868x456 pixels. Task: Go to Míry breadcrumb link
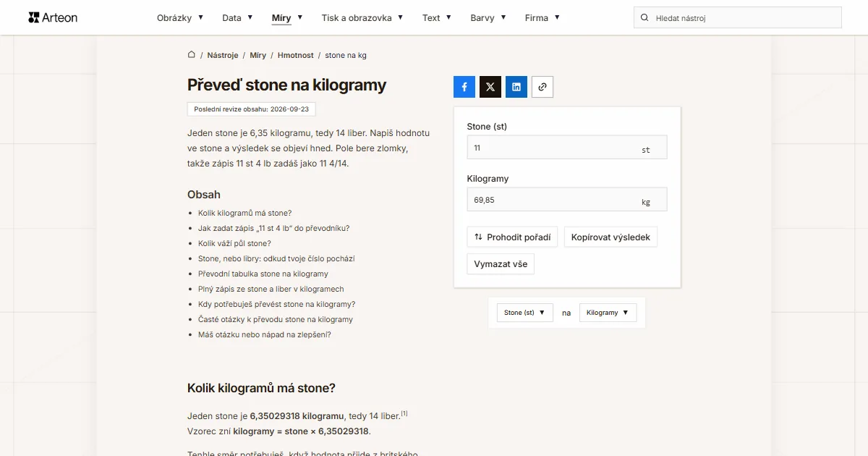pyautogui.click(x=258, y=55)
